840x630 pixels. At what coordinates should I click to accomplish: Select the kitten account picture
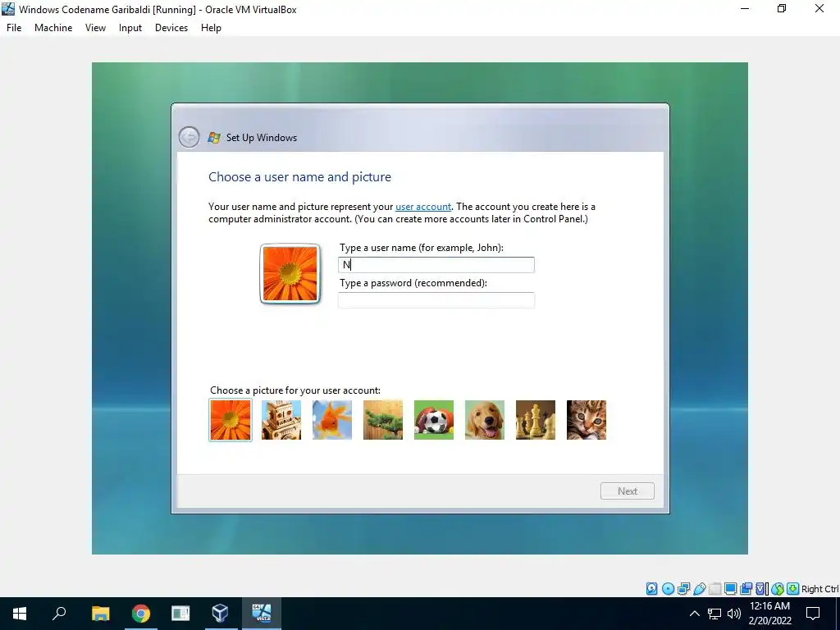click(587, 420)
